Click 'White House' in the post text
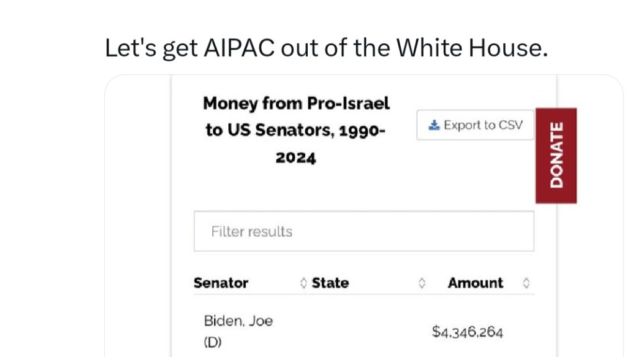Image resolution: width=644 pixels, height=357 pixels. [472, 48]
